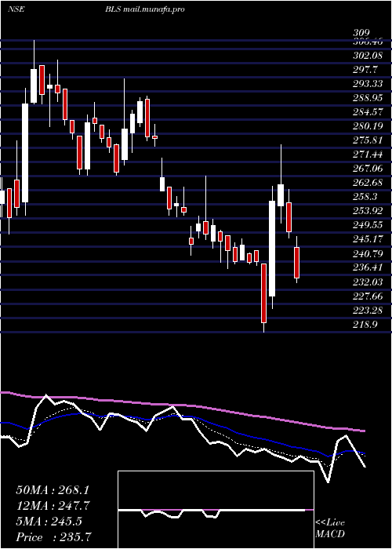This screenshot has height=549, width=392.
Task: Click the MACD histogram panel
Action: [216, 510]
